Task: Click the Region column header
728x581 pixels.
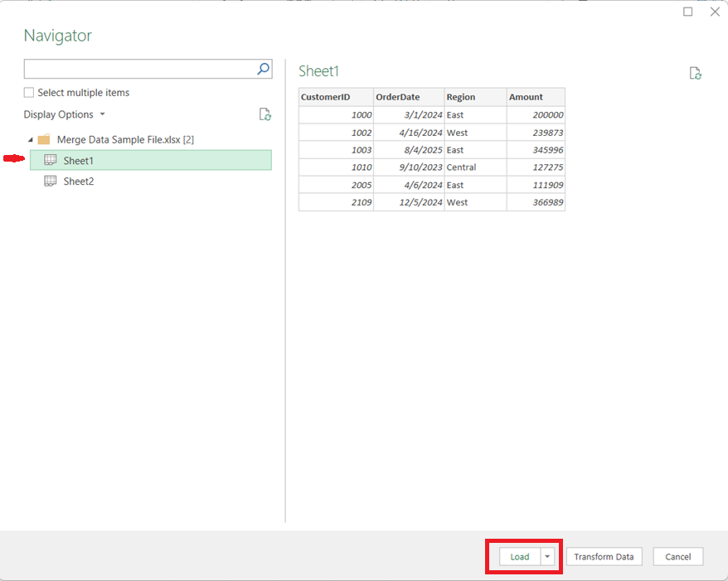Action: coord(461,97)
